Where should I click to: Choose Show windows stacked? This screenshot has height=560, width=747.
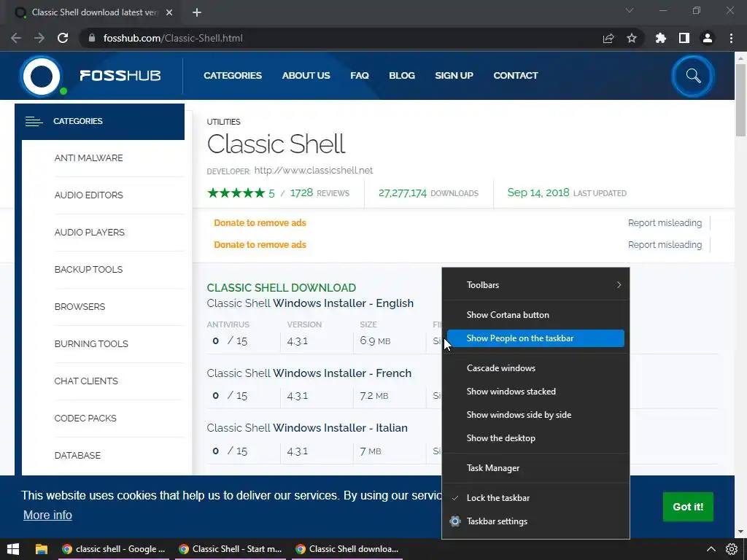[535, 392]
